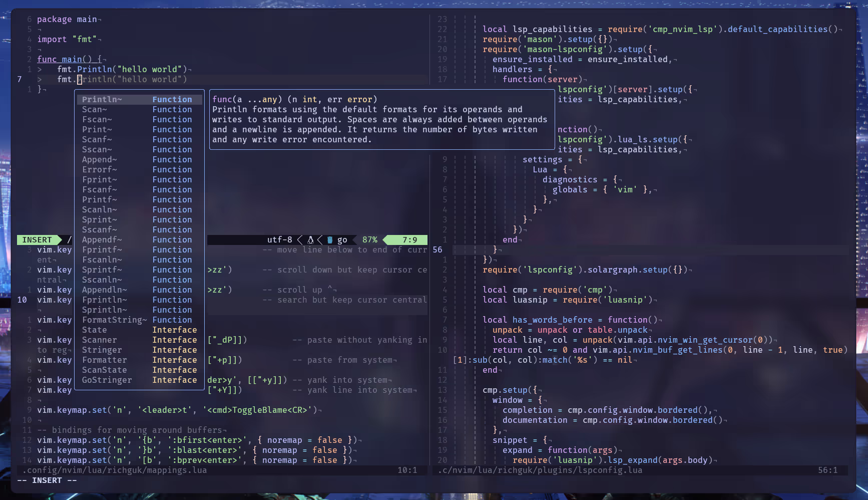The width and height of the screenshot is (868, 500).
Task: Click inside the Println documentation popup
Action: point(380,120)
